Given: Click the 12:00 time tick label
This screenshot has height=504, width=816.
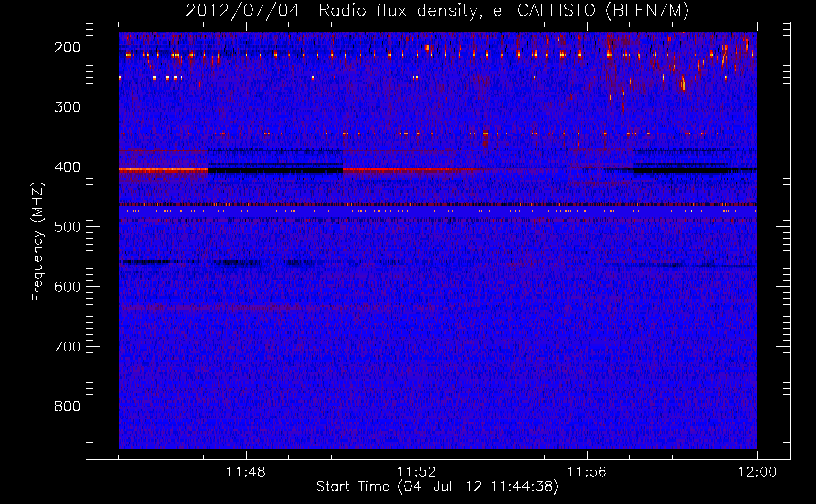Looking at the screenshot, I should click(757, 472).
